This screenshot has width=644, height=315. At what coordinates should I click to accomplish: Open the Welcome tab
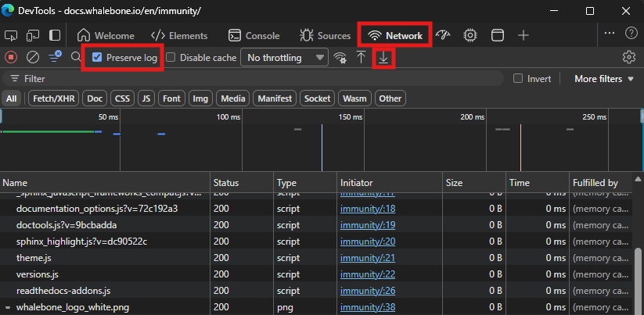tap(106, 36)
